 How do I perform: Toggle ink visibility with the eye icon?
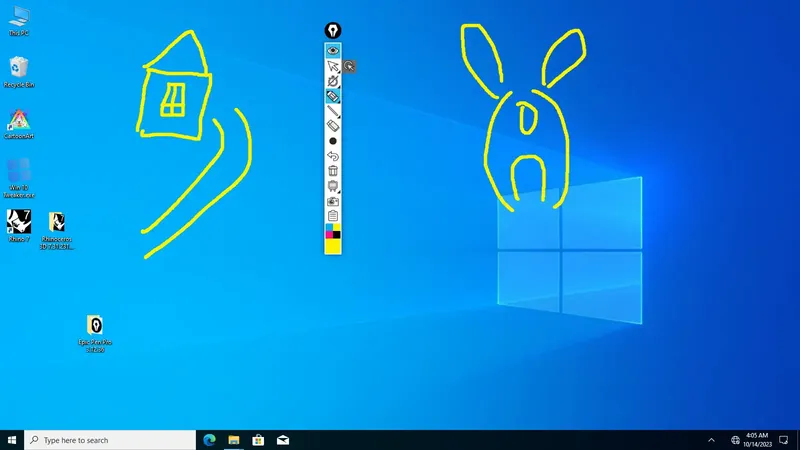333,51
